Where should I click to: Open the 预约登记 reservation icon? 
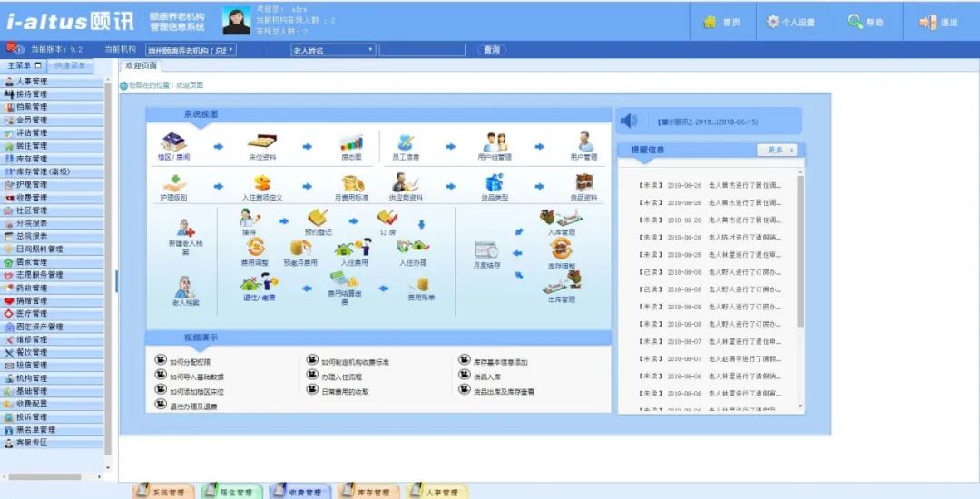pyautogui.click(x=318, y=219)
